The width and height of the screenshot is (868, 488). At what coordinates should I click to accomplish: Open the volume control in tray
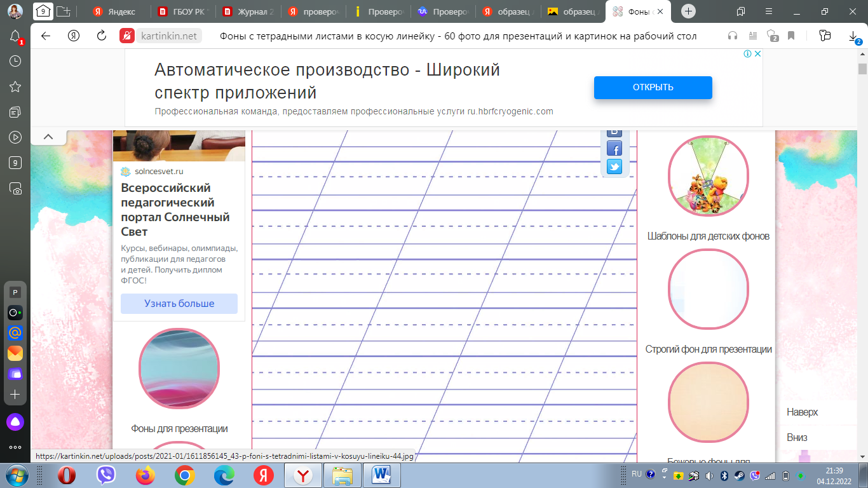pos(709,475)
